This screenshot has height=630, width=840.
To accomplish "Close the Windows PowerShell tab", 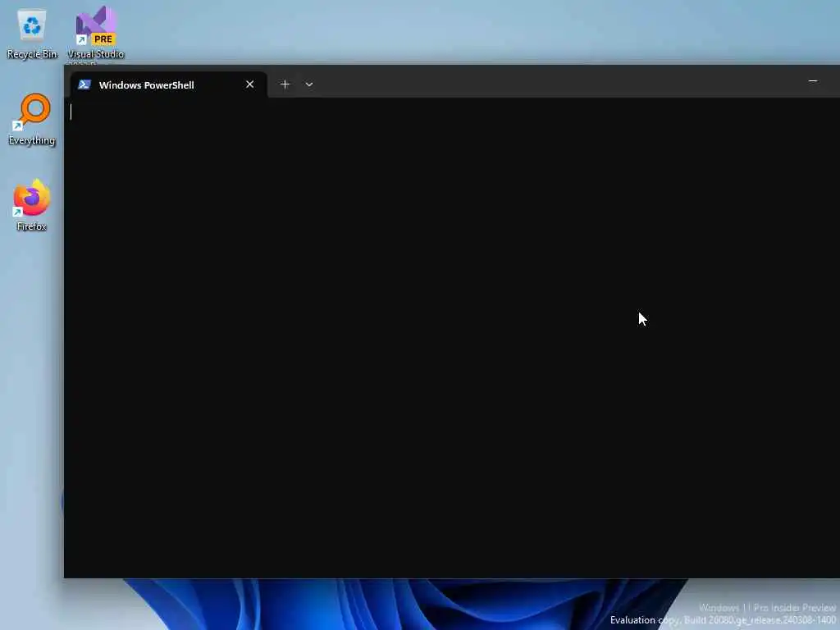I will click(249, 84).
